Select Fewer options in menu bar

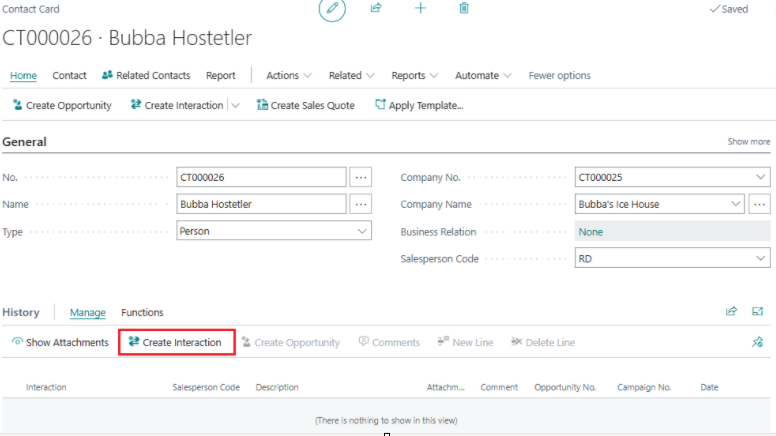tap(559, 75)
